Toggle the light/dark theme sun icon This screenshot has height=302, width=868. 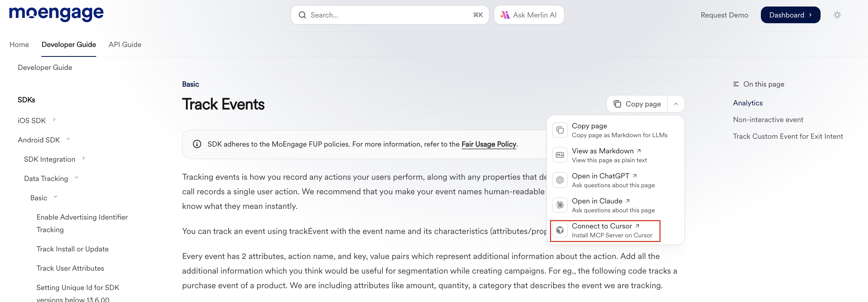click(x=837, y=15)
